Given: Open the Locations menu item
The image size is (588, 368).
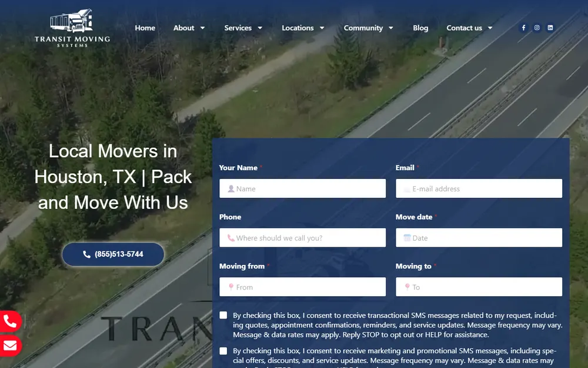Looking at the screenshot, I should pos(298,28).
